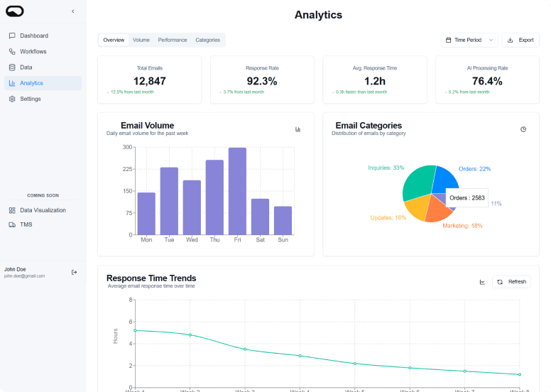The height and width of the screenshot is (392, 551).
Task: Click the Friday bar in Email Volume
Action: (x=237, y=191)
